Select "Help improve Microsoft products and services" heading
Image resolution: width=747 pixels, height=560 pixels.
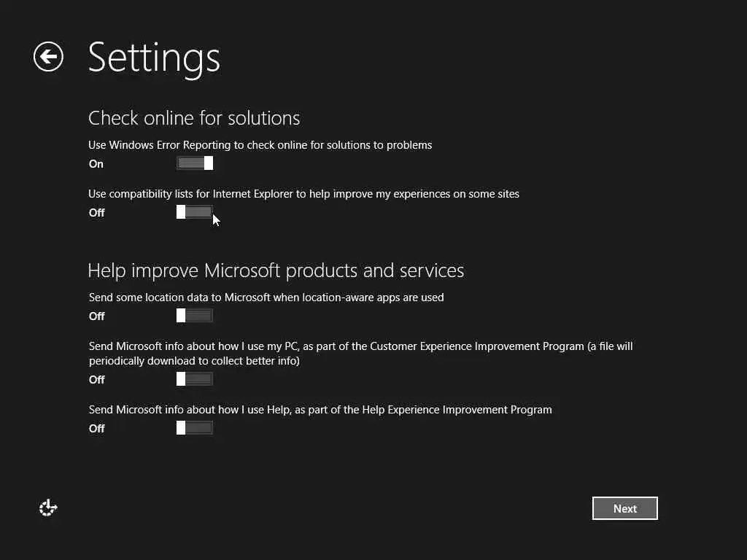(276, 271)
